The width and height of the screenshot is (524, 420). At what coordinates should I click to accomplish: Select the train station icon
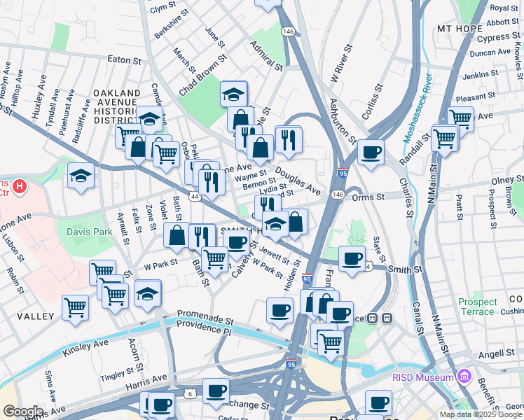(x=379, y=318)
